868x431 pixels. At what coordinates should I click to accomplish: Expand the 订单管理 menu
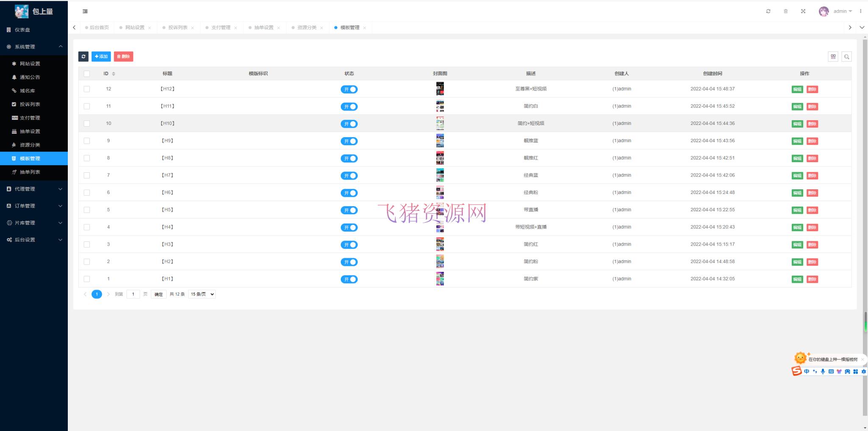tap(34, 206)
